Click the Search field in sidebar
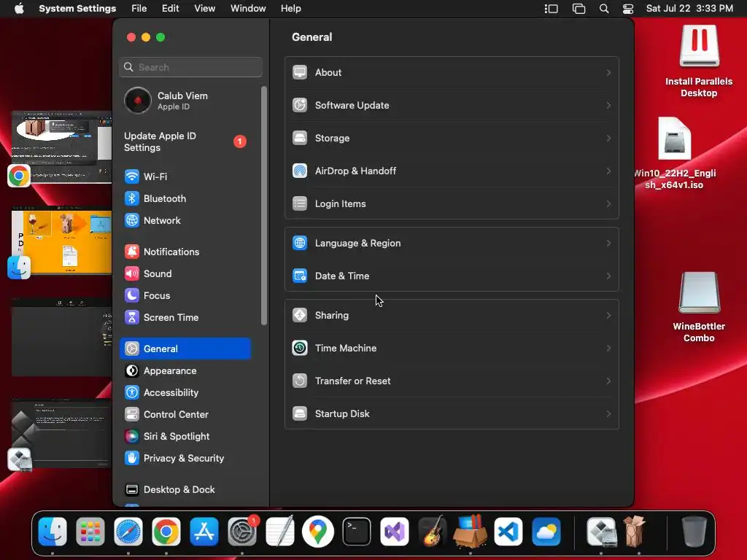 coord(190,67)
